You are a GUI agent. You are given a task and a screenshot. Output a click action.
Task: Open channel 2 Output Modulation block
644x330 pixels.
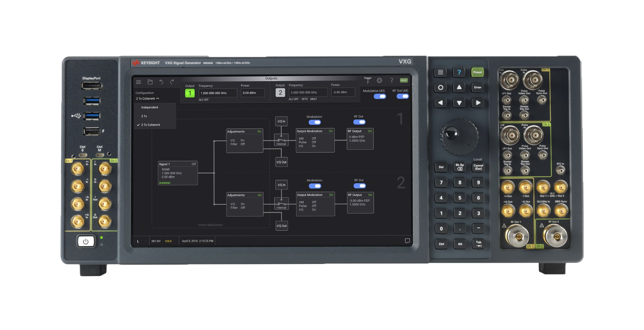315,204
